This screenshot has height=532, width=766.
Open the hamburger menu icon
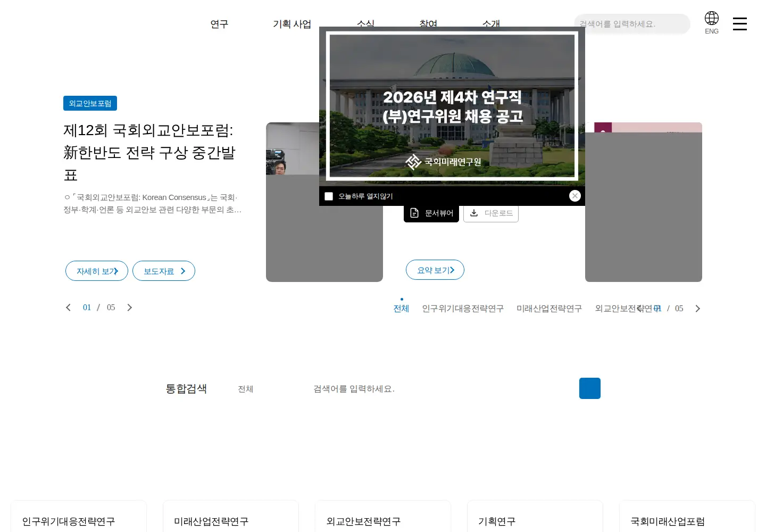740,23
